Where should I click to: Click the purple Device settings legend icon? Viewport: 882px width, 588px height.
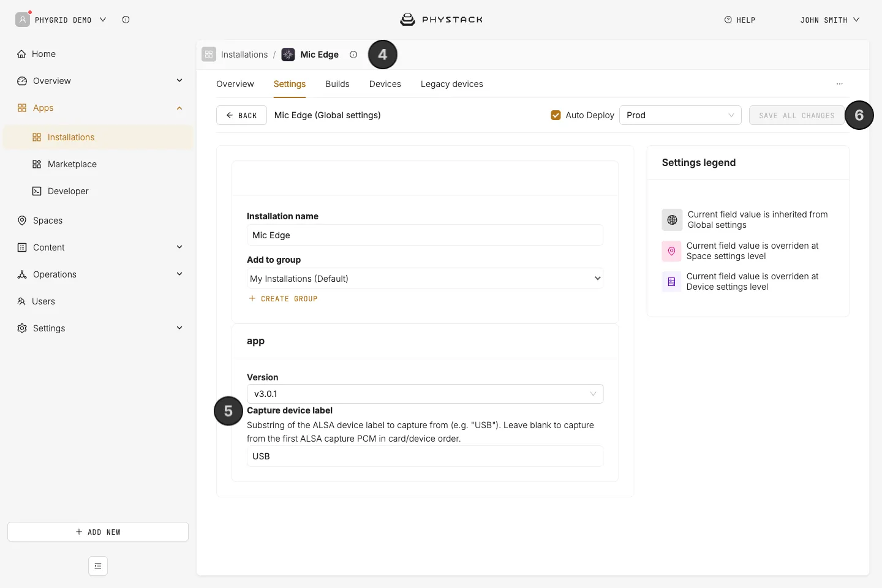tap(671, 282)
